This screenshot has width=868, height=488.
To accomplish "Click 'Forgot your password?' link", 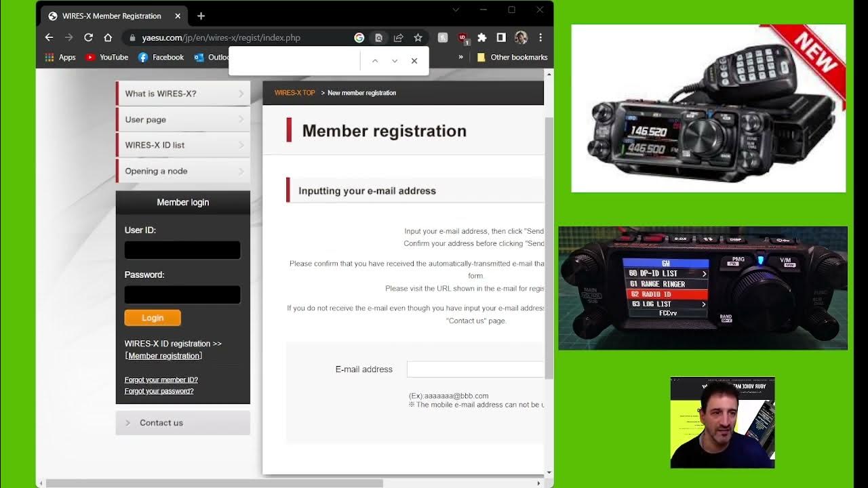I will point(159,391).
